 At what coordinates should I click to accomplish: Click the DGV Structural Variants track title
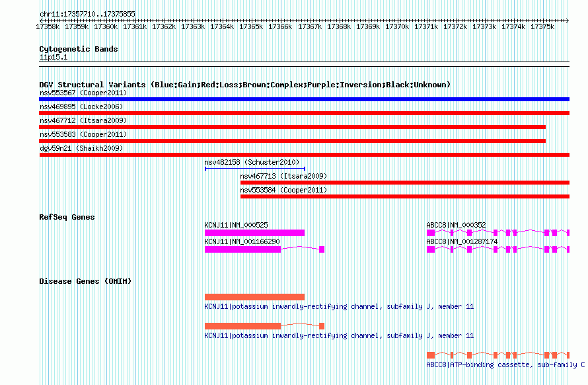pos(245,85)
